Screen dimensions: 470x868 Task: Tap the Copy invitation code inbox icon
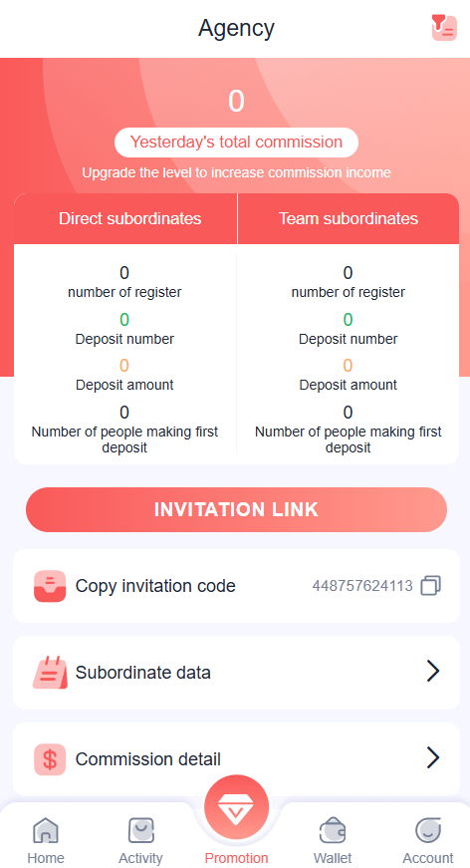coord(50,586)
